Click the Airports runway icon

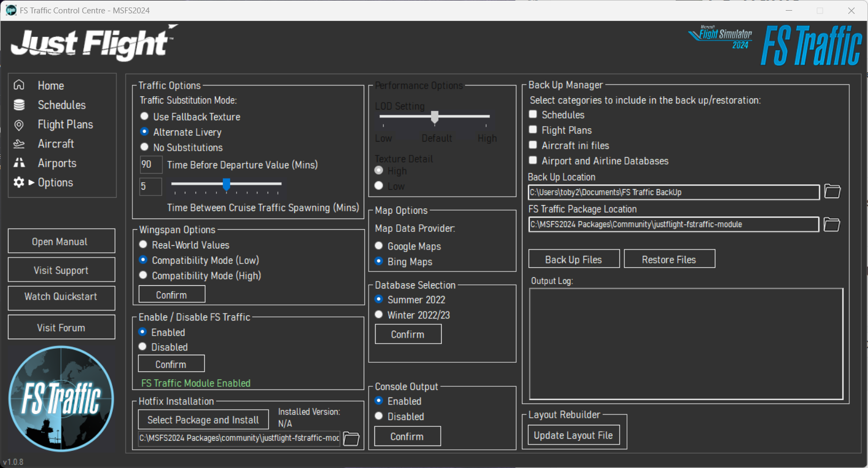(19, 163)
